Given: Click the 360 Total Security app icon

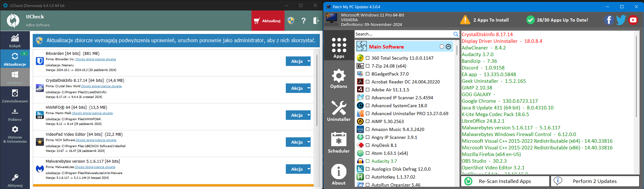Looking at the screenshot, I should 360,58.
